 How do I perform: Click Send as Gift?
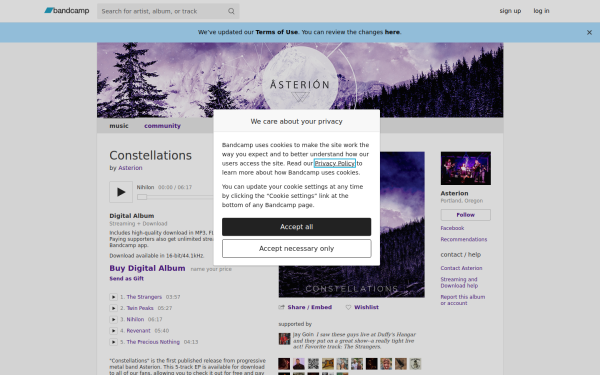click(127, 279)
